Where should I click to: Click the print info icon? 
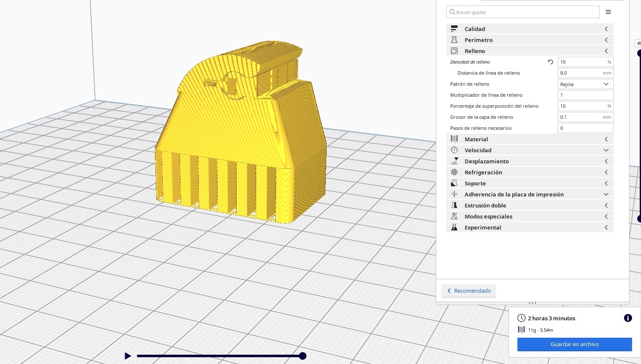pos(627,318)
